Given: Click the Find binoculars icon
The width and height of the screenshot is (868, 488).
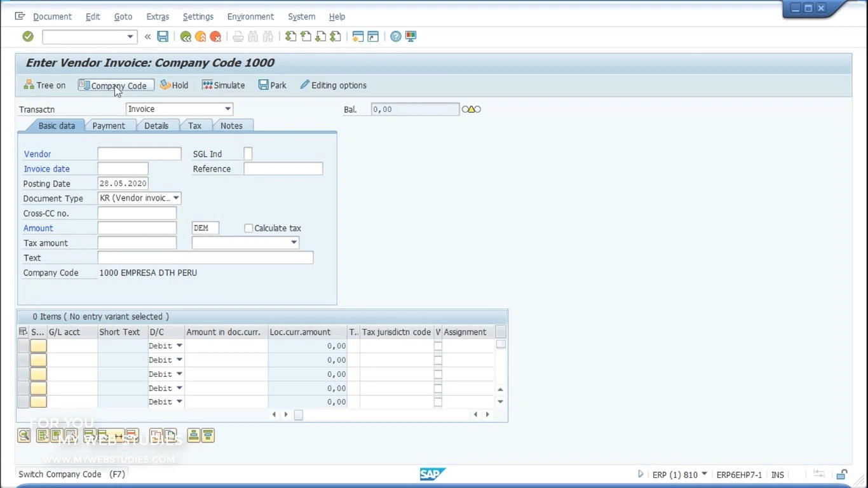Looking at the screenshot, I should coord(253,37).
